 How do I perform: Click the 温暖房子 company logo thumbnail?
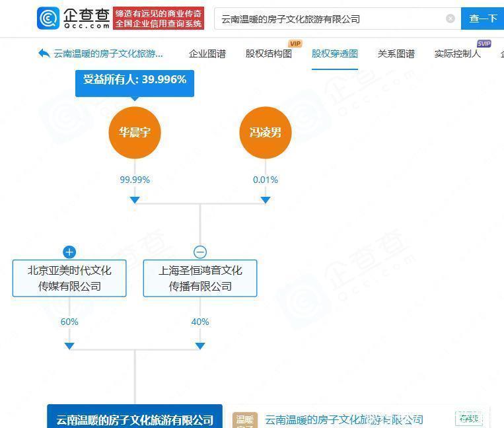pos(244,419)
